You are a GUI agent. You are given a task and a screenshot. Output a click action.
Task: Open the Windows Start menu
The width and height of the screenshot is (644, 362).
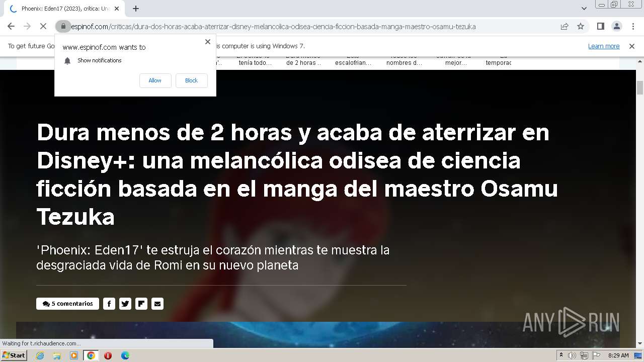pos(14,355)
